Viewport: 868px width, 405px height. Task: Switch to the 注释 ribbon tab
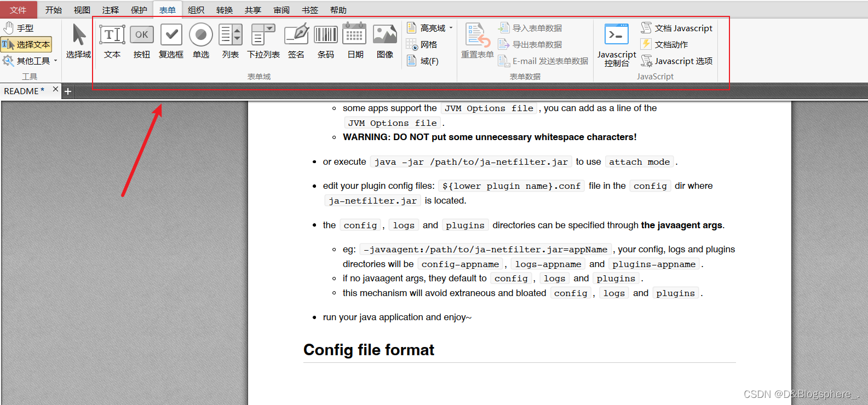tap(111, 10)
